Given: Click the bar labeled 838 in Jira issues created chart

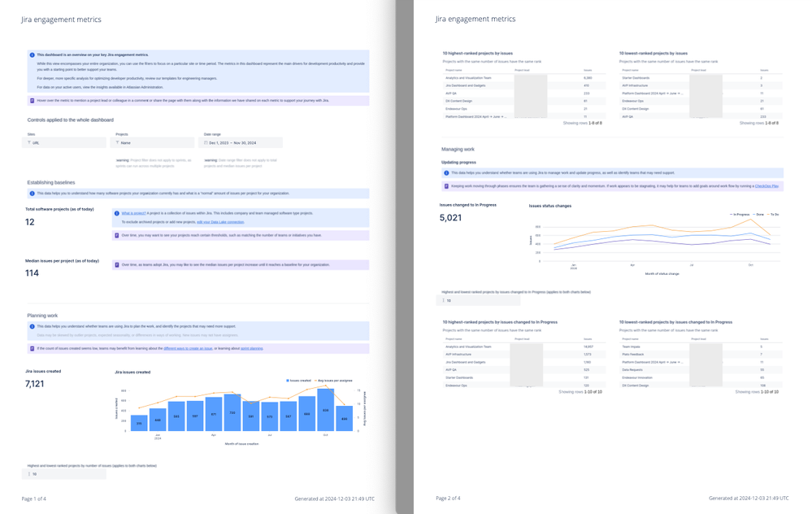Looking at the screenshot, I should 326,410.
